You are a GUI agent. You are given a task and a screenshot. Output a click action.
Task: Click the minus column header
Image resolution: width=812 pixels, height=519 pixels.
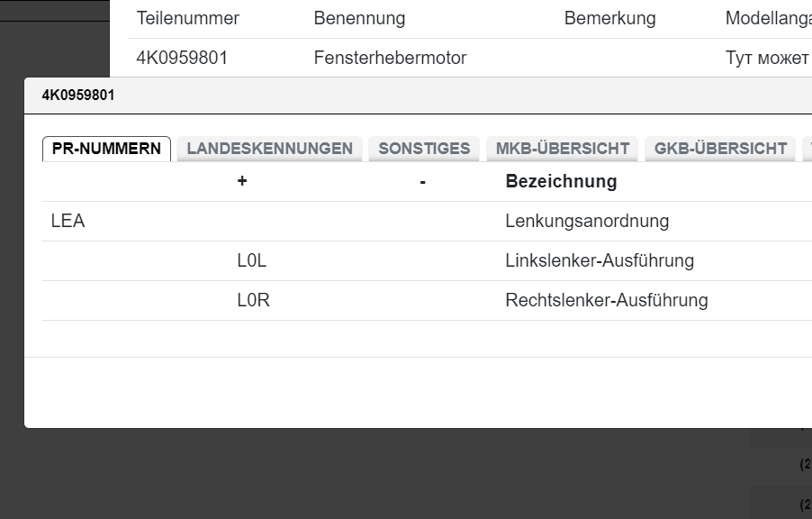click(x=422, y=181)
